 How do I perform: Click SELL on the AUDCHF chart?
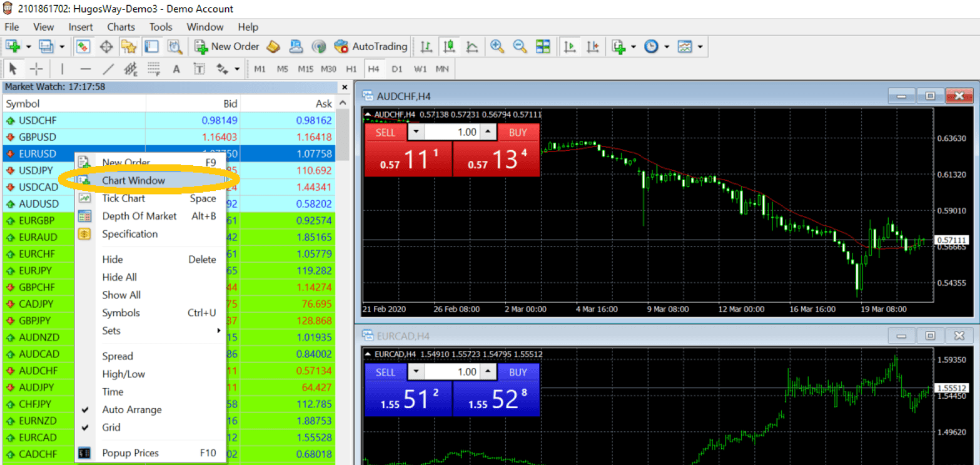(385, 132)
